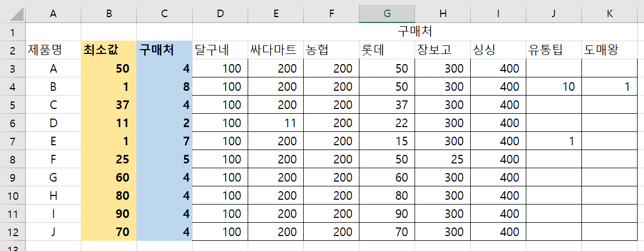
Task: Select column K header
Action: pos(609,14)
